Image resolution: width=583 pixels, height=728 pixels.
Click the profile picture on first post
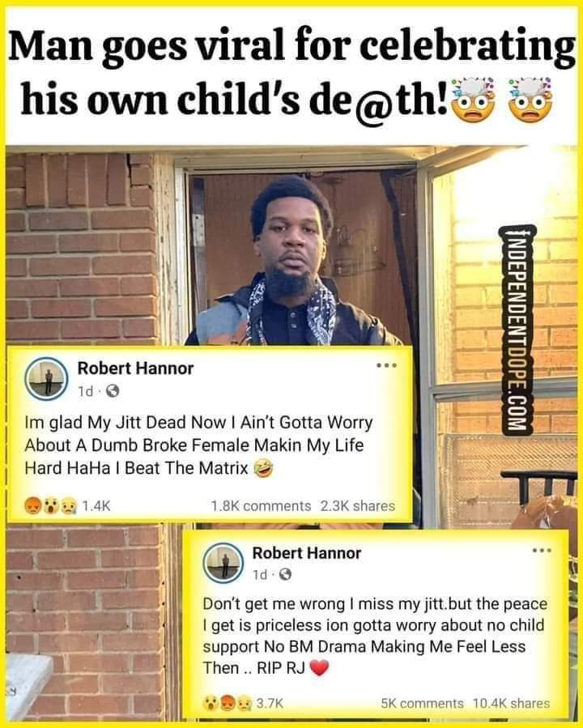pyautogui.click(x=46, y=379)
